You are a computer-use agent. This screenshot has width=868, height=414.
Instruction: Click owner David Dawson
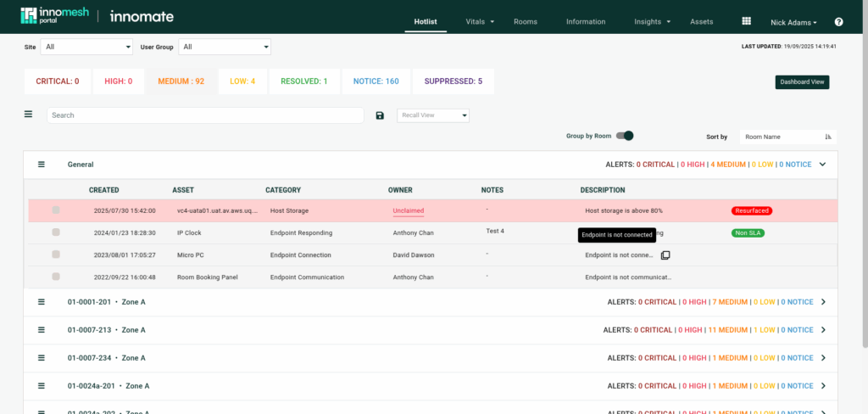point(414,255)
